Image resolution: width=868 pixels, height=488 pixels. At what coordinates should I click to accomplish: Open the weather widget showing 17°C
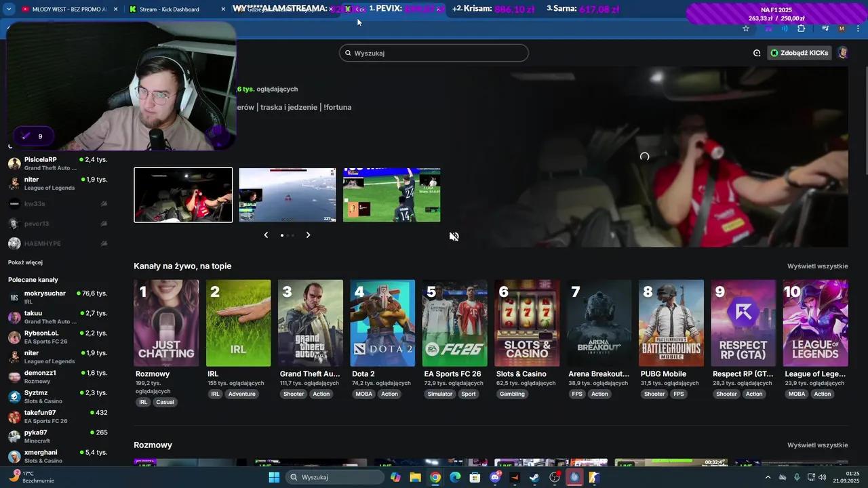[x=33, y=477]
